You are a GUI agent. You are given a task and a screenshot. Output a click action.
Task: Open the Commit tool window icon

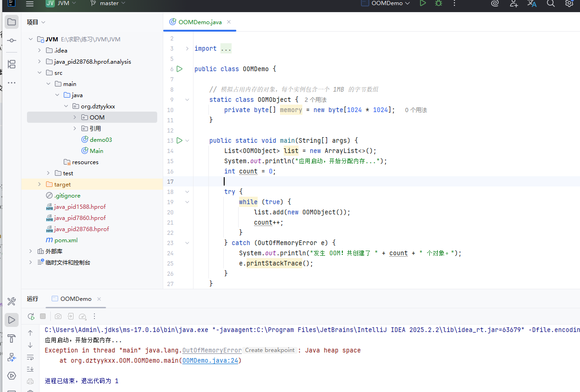[x=12, y=41]
